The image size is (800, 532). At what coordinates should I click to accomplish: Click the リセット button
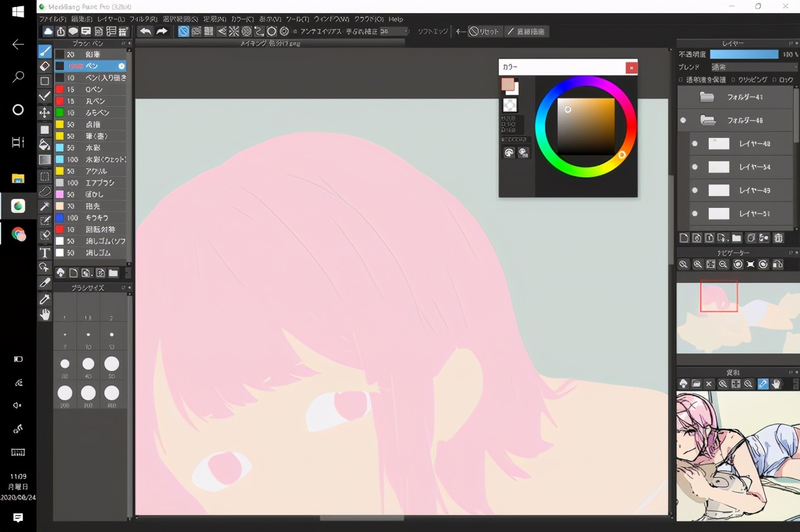(x=484, y=31)
